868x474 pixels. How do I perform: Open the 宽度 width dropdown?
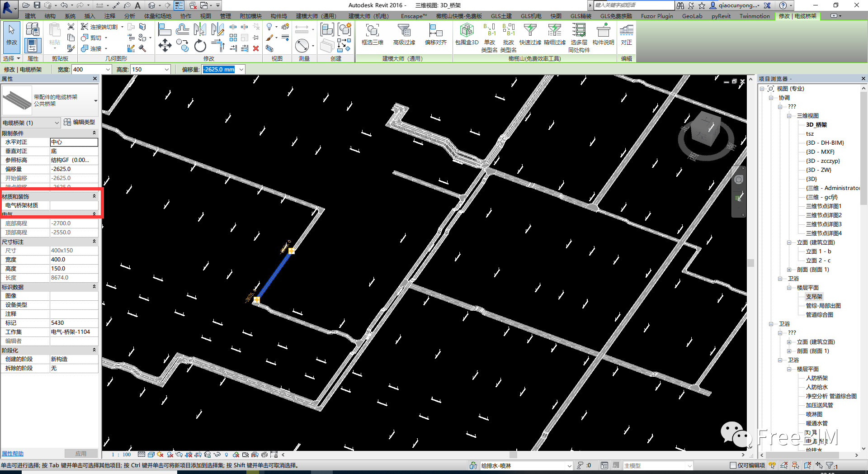coord(108,70)
